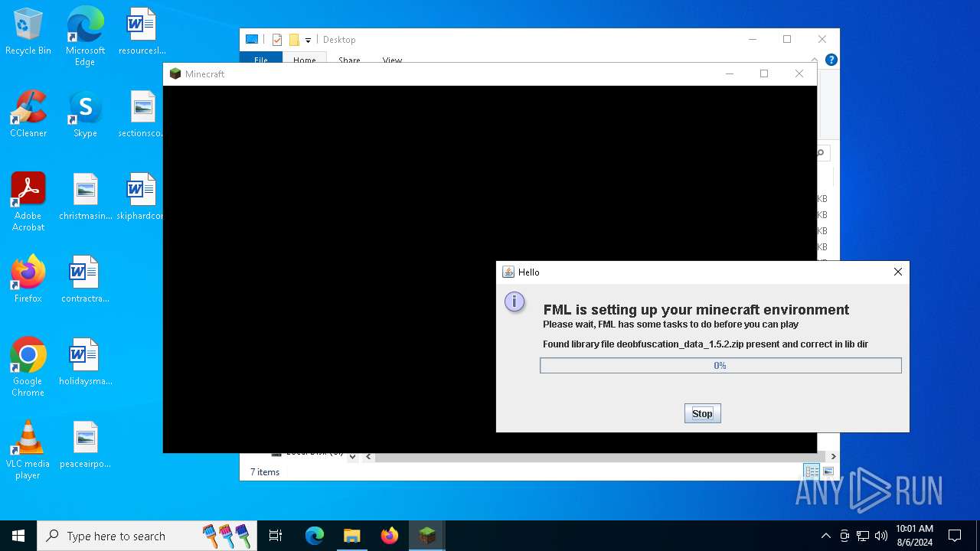The height and width of the screenshot is (551, 980).
Task: Select the 'christmasin...' image file on the desktop
Action: 85,197
